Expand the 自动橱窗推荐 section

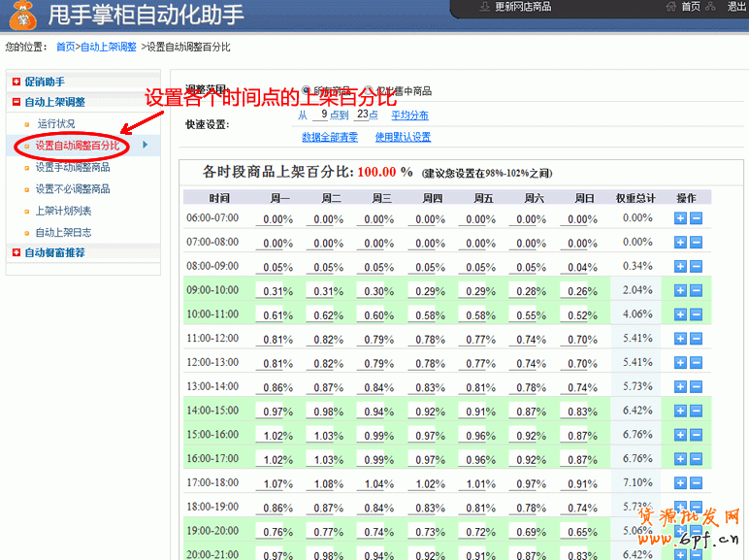coord(16,253)
